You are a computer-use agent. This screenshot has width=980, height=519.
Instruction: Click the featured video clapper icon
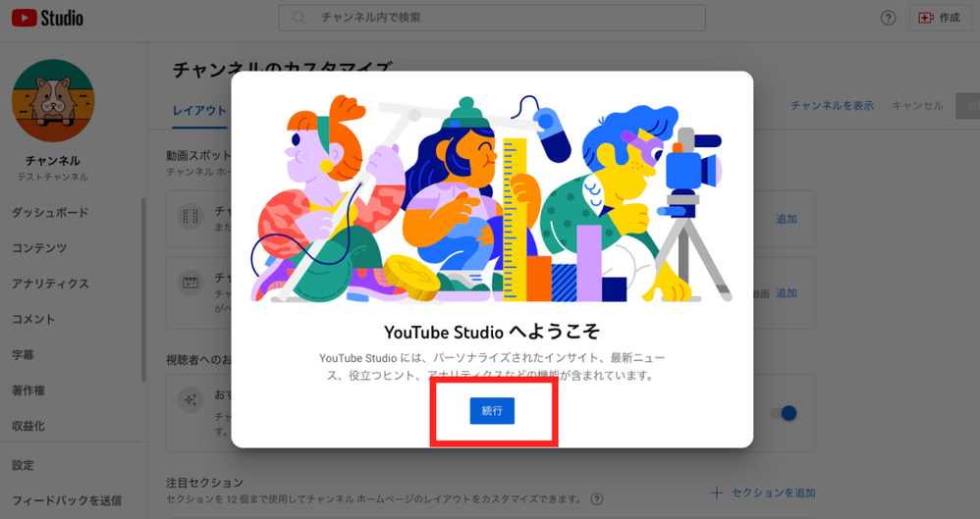[190, 283]
